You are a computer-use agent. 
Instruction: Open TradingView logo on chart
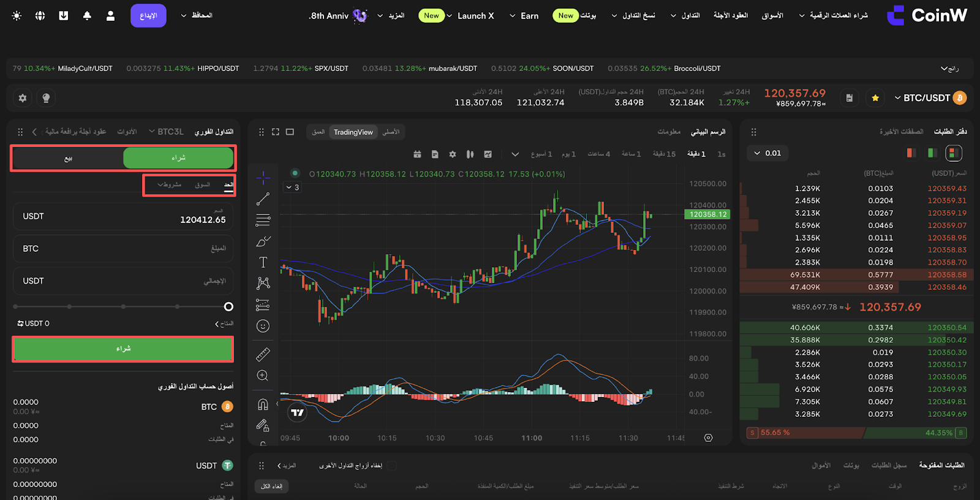298,412
